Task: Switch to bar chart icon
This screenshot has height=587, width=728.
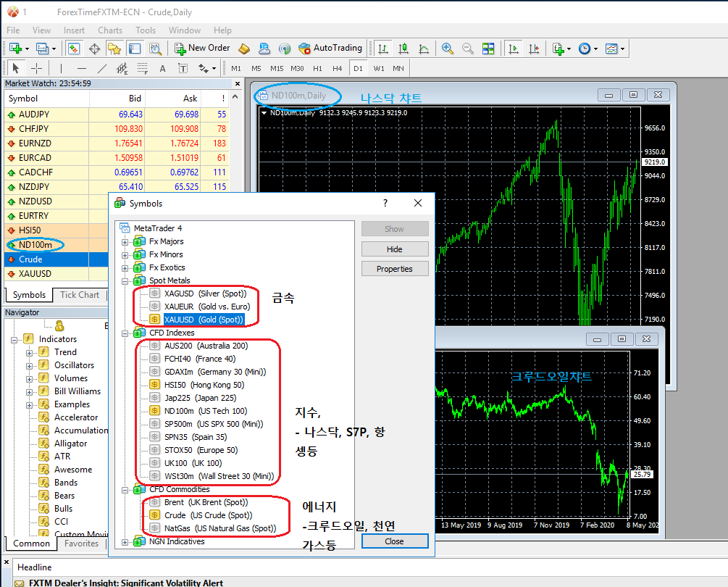Action: pos(383,49)
